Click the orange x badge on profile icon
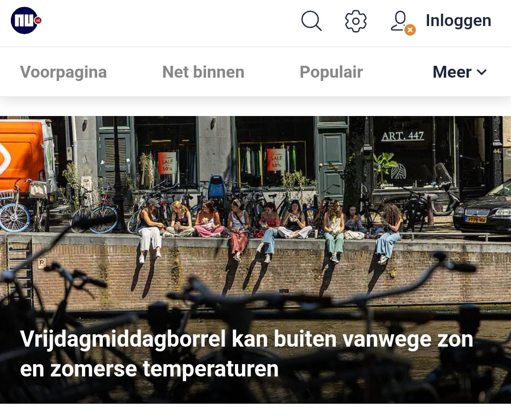 pyautogui.click(x=410, y=30)
